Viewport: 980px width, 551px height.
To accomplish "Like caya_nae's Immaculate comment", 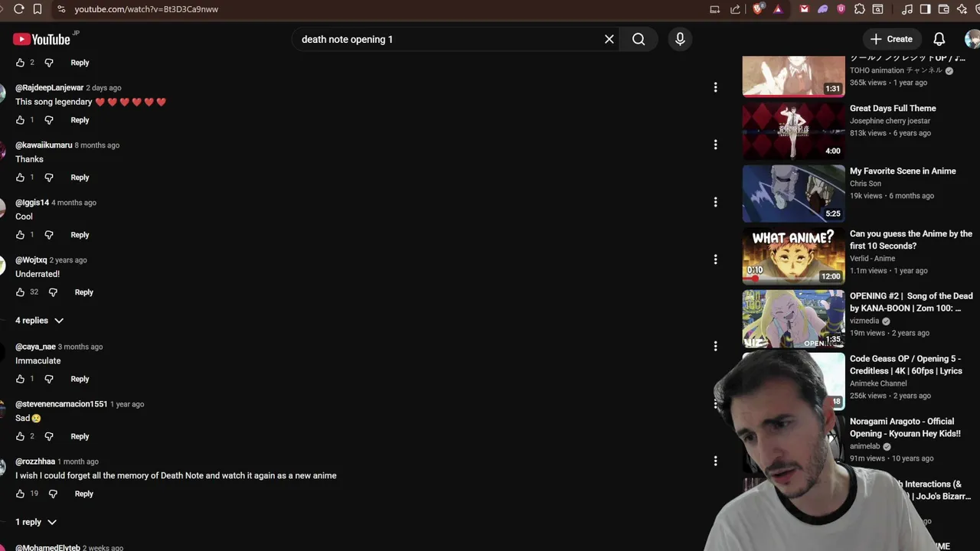I will [21, 379].
